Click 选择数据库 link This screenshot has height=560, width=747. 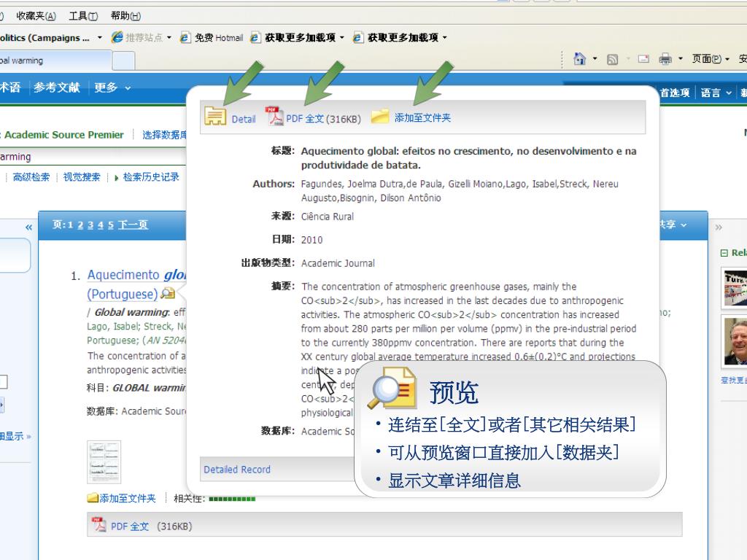point(164,135)
